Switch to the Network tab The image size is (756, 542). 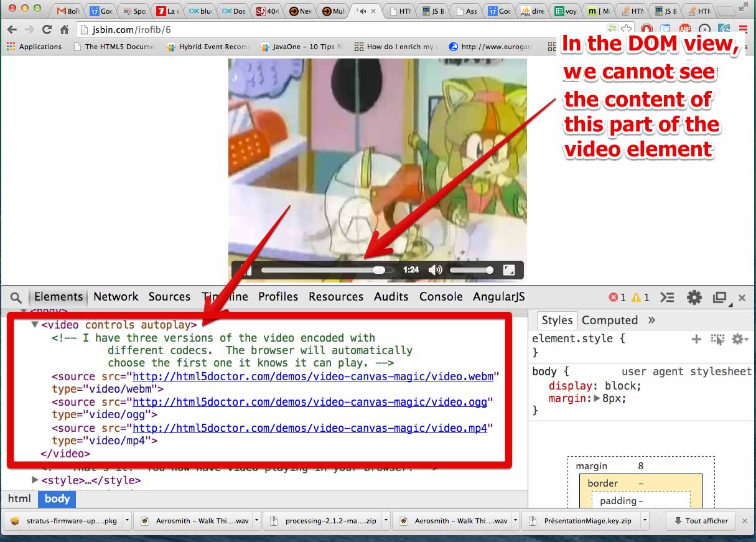[x=116, y=297]
